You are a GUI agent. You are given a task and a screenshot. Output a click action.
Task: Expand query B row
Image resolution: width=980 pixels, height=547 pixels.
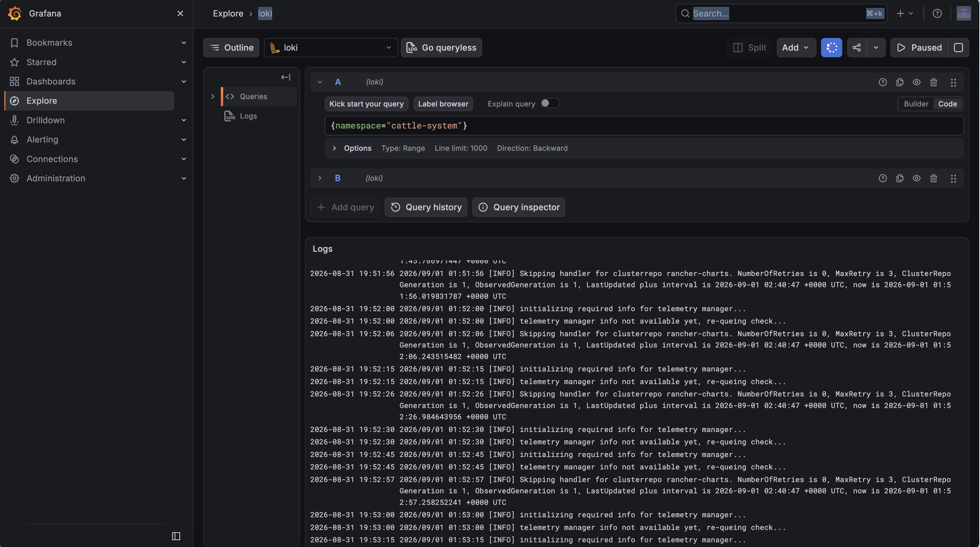320,178
